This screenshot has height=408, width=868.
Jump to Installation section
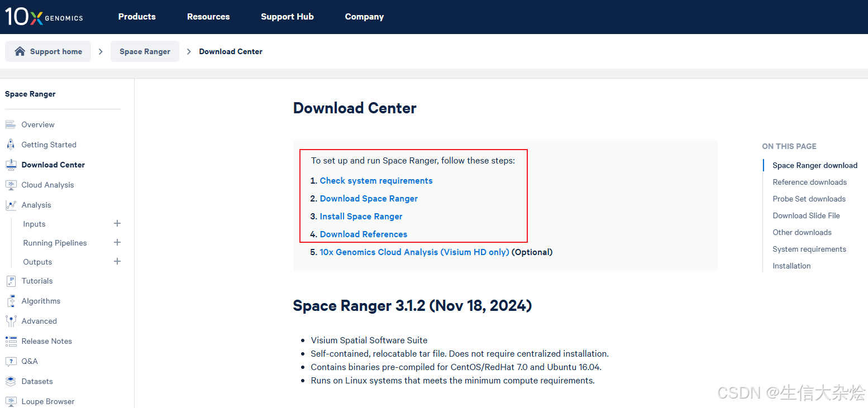pyautogui.click(x=791, y=266)
